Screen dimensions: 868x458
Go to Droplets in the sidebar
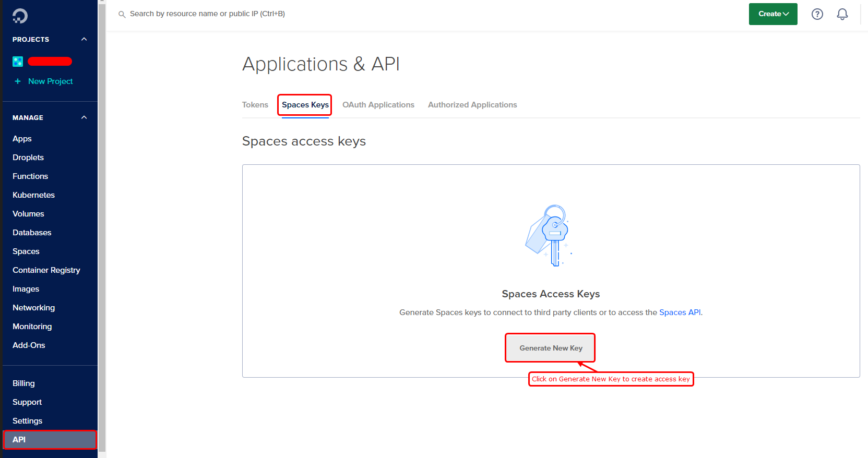tap(28, 158)
